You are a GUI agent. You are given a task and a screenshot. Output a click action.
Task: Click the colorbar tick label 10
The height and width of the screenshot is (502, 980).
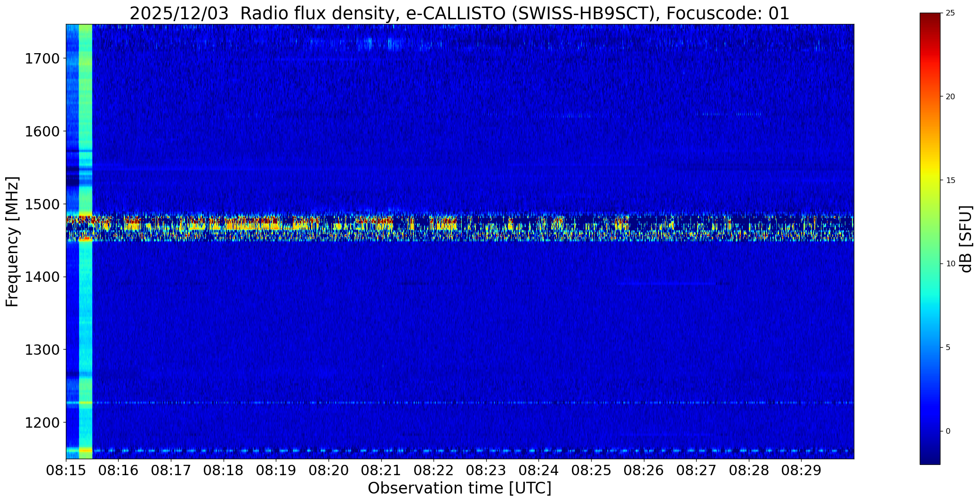pyautogui.click(x=950, y=264)
